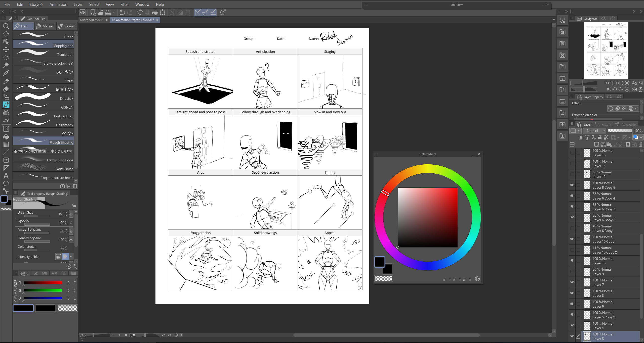Click the Fill bucket tool
The image size is (644, 343).
(x=6, y=137)
